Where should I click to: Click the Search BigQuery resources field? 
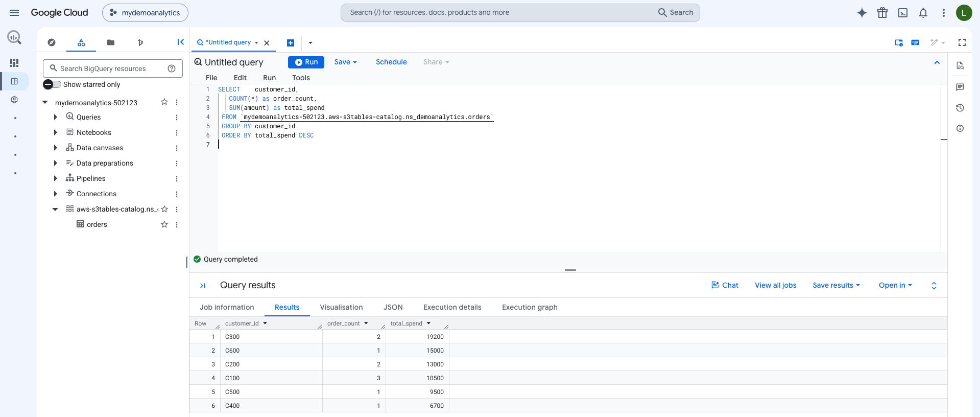point(113,68)
